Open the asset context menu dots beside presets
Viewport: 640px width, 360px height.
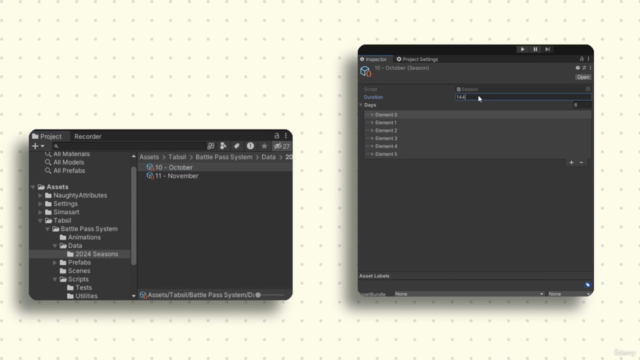[590, 68]
